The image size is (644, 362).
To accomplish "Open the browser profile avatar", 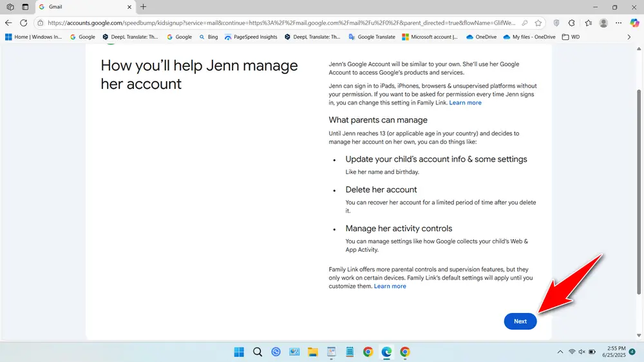I will coord(603,23).
